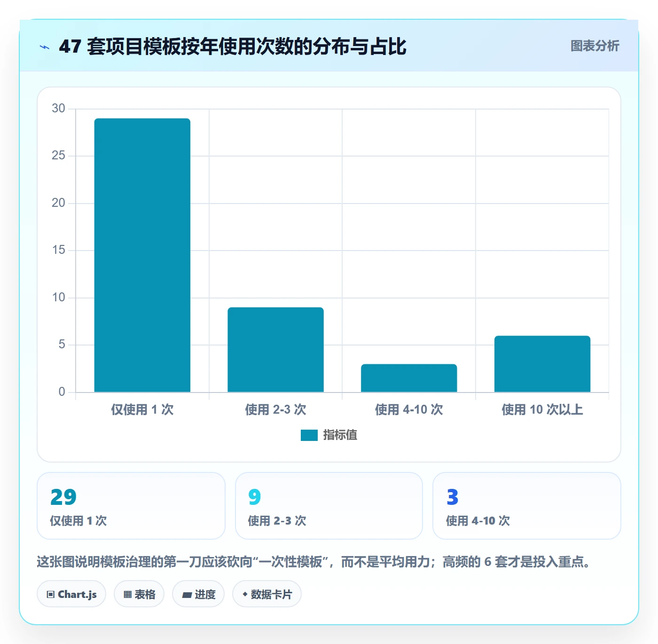
Task: Select the 仅使用 1 次 bar
Action: point(142,255)
